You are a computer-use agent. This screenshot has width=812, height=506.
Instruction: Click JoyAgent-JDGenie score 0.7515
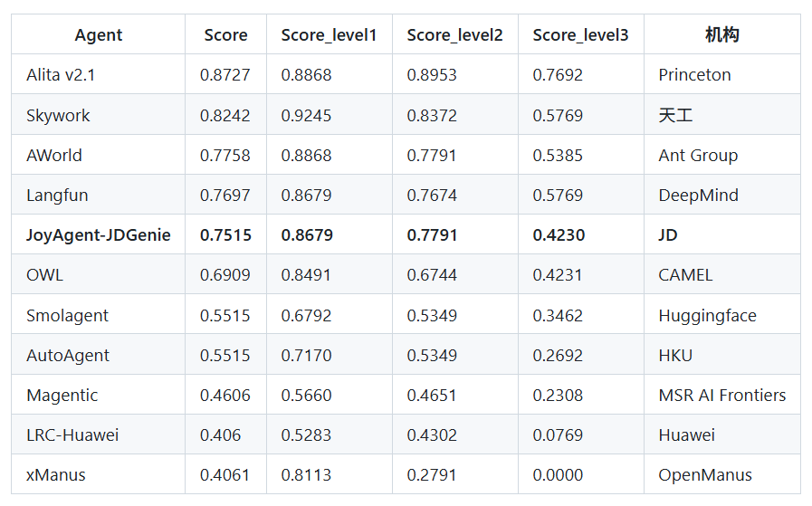[x=225, y=234]
